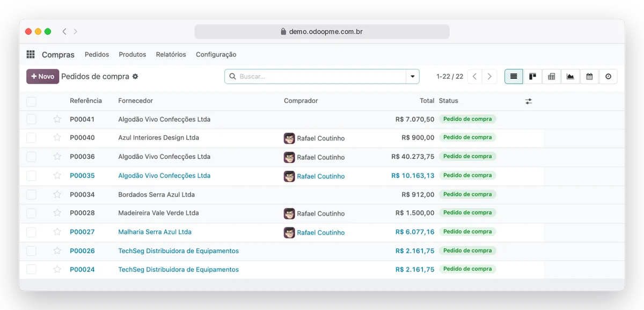Image resolution: width=644 pixels, height=310 pixels.
Task: Star order P00041 as favorite
Action: pyautogui.click(x=57, y=119)
